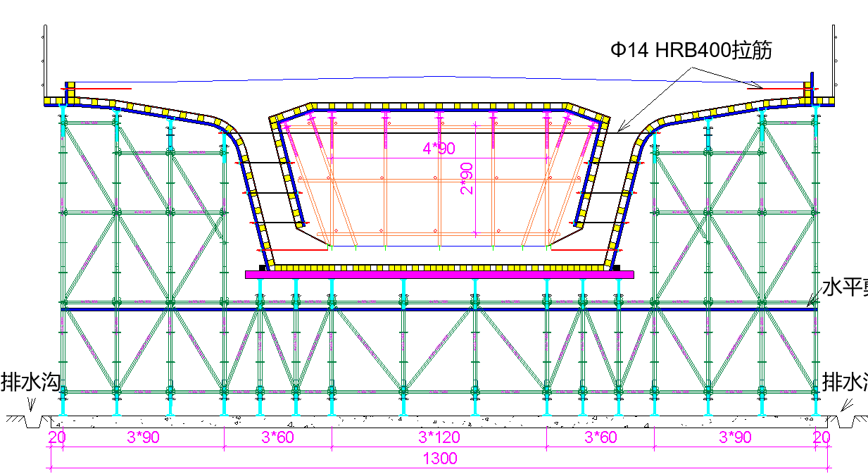Select the 水平剪 annotation on the right
The width and height of the screenshot is (868, 474).
(845, 287)
